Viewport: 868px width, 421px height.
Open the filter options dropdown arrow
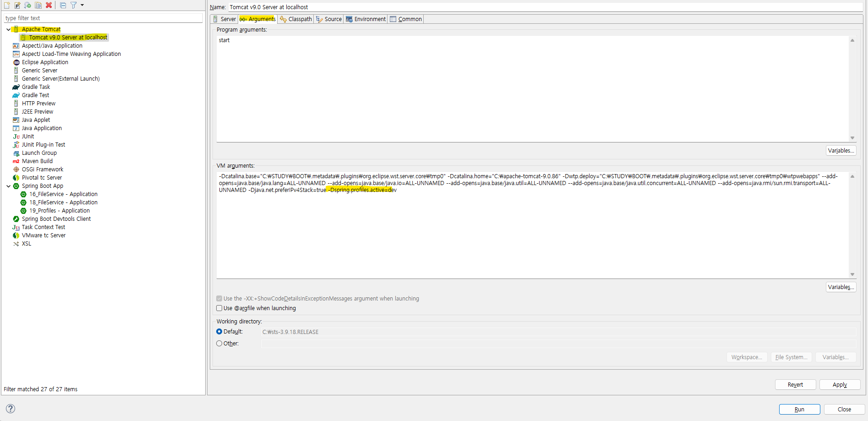[x=82, y=5]
